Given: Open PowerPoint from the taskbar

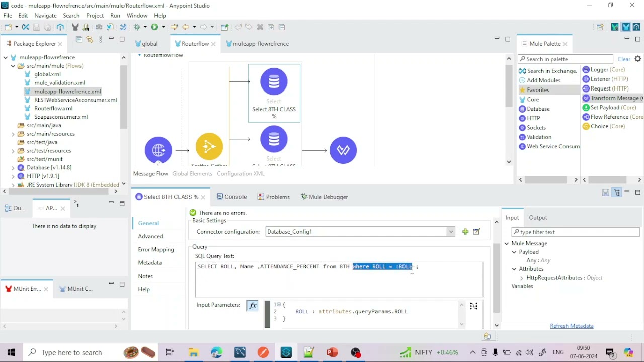Looking at the screenshot, I should click(x=332, y=352).
